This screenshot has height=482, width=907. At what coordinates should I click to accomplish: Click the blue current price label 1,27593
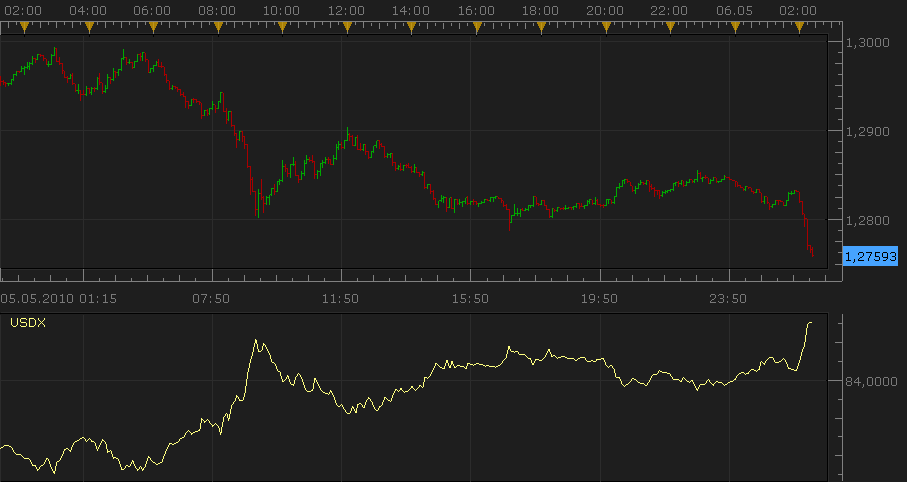coord(871,256)
